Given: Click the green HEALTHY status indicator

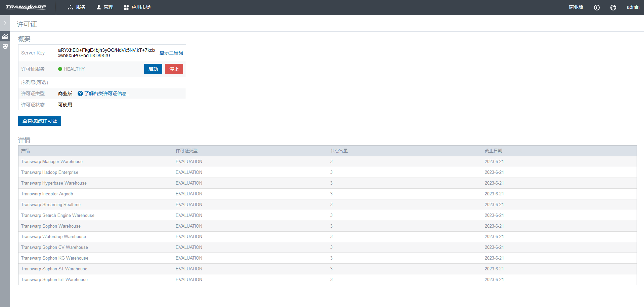Looking at the screenshot, I should tap(60, 69).
